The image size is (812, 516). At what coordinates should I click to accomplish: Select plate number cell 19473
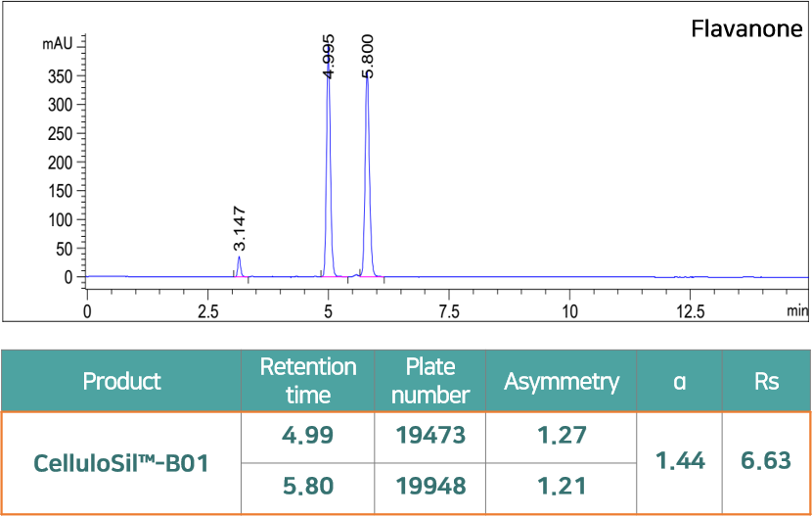pos(430,437)
